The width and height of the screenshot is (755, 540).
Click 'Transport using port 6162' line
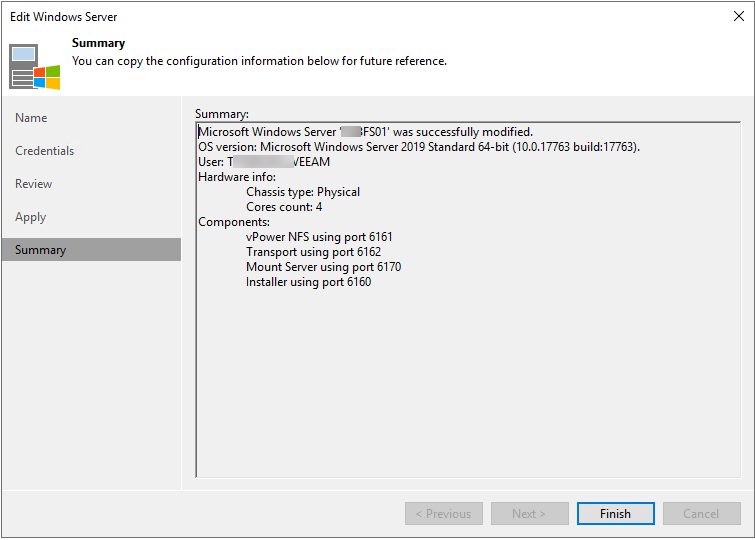coord(313,252)
